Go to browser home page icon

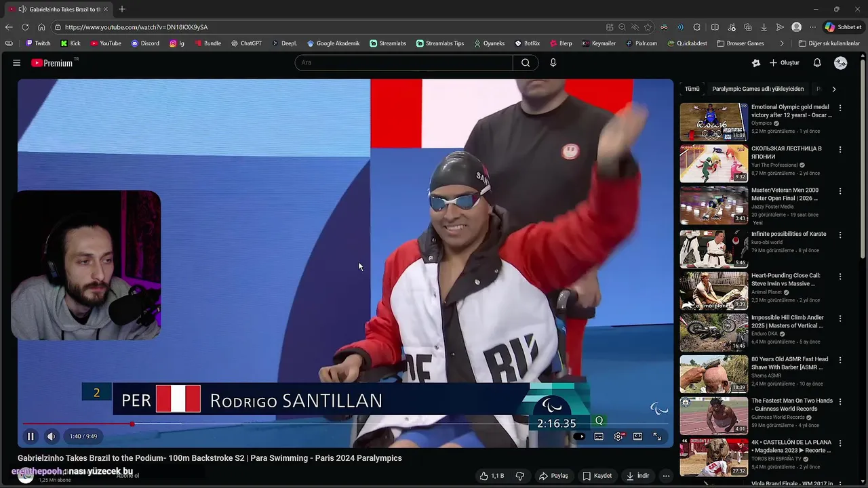[41, 27]
